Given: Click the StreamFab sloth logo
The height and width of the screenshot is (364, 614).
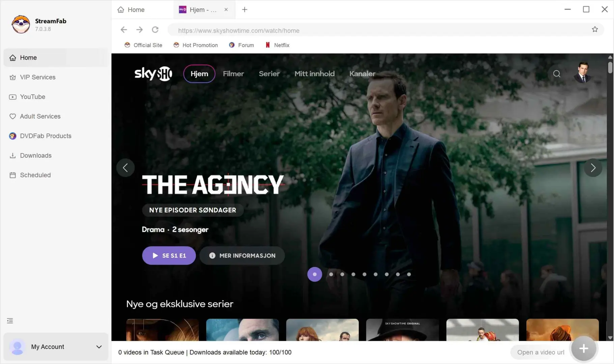Looking at the screenshot, I should click(x=21, y=24).
